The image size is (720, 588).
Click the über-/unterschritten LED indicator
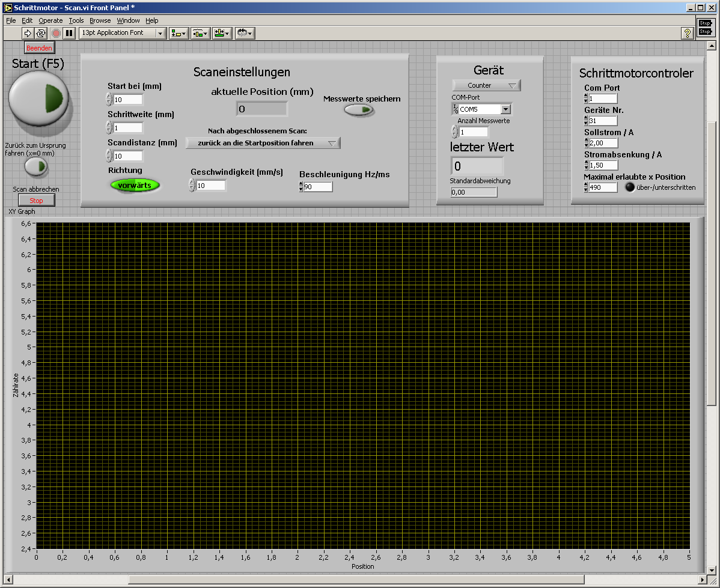coord(630,187)
